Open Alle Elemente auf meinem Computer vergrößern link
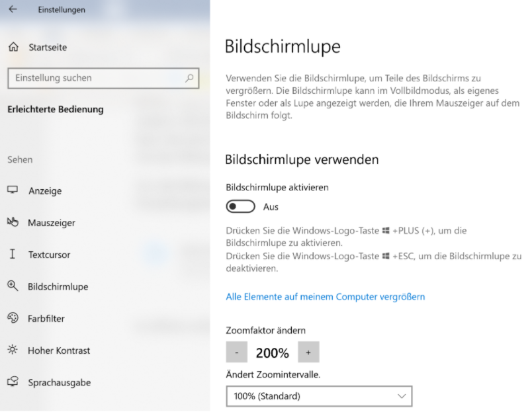The image size is (532, 412). [325, 296]
